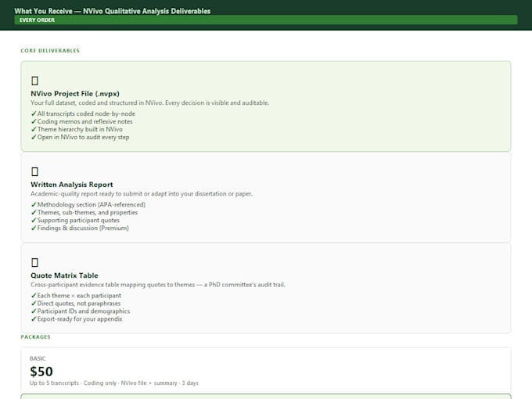Click the 'Quote Matrix Table' heading
Screen dimensions: 532x399
(64, 275)
